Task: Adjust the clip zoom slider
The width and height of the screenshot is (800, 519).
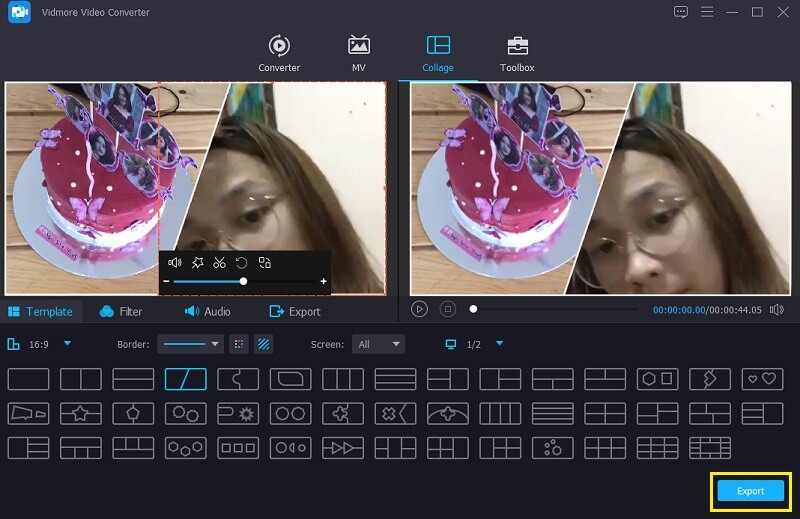Action: 244,281
